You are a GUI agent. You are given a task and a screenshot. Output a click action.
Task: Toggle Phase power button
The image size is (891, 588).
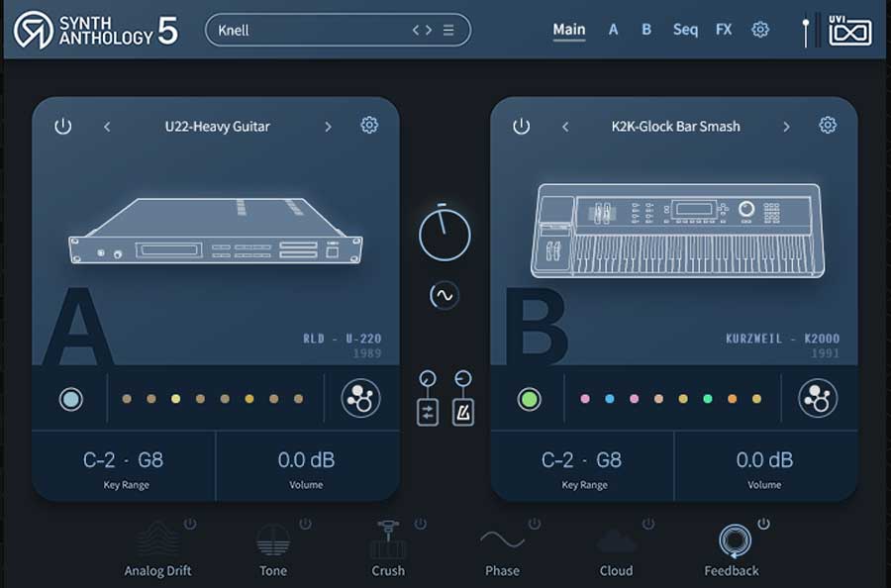click(x=535, y=524)
